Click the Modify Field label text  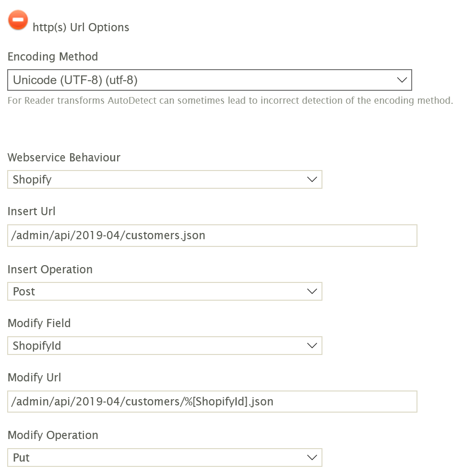pyautogui.click(x=39, y=323)
